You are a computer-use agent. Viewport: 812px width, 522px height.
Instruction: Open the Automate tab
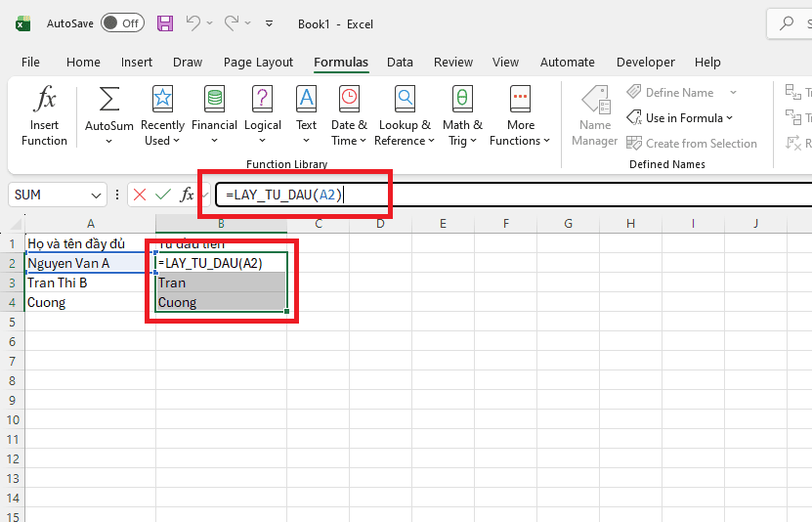click(x=567, y=63)
